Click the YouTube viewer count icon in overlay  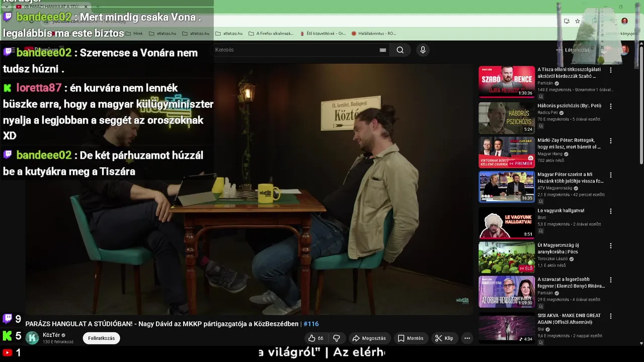8,353
